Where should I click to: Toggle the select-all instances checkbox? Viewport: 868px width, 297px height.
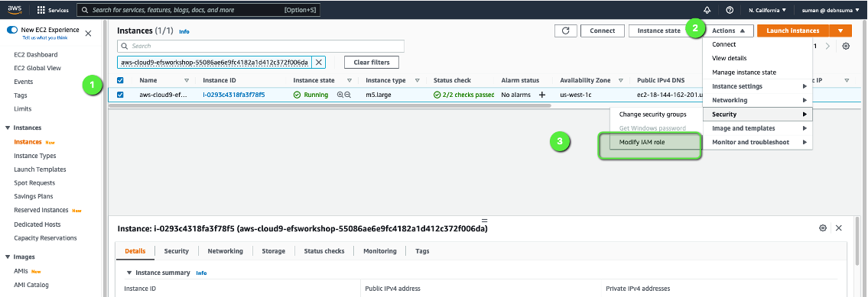coord(120,80)
